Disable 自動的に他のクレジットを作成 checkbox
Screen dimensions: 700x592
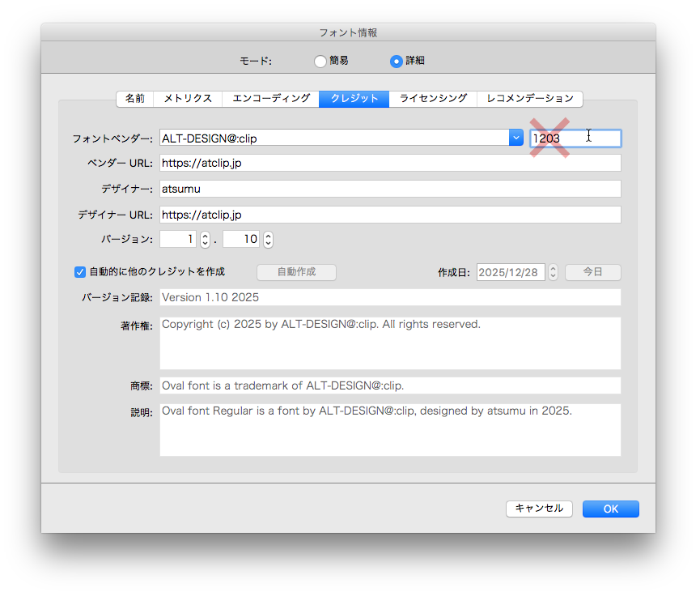click(79, 272)
